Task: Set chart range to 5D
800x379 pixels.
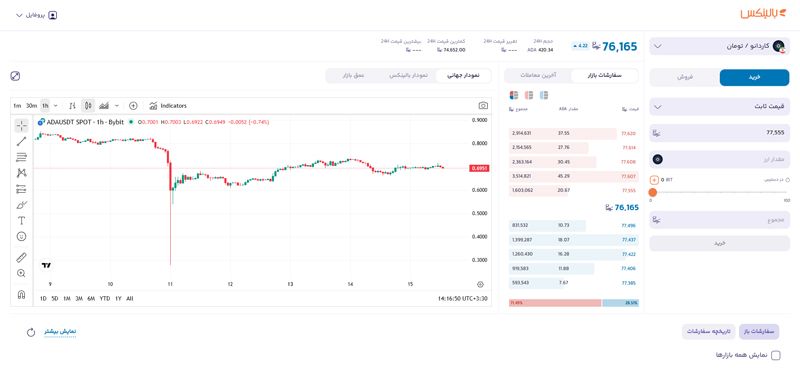Action: (55, 298)
